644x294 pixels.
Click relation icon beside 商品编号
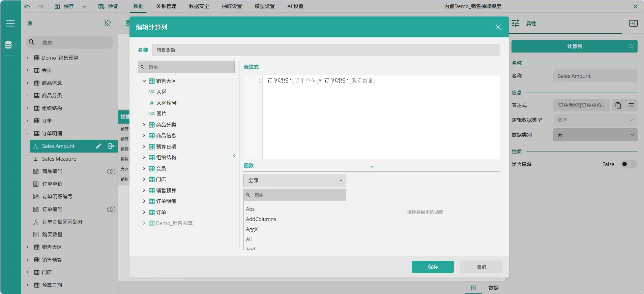pos(111,171)
